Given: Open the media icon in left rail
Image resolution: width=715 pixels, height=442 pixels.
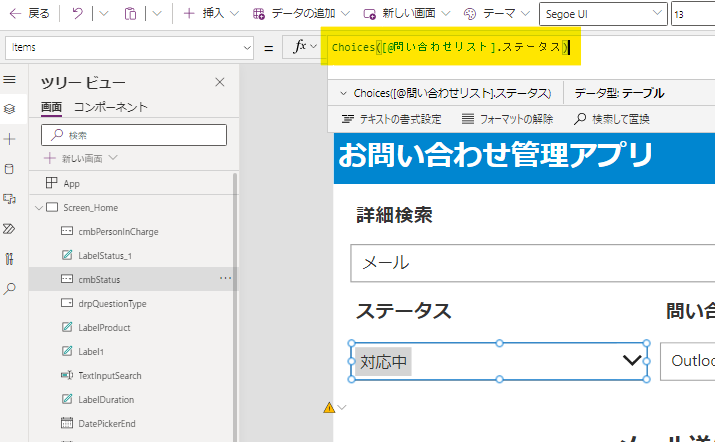Looking at the screenshot, I should (10, 199).
